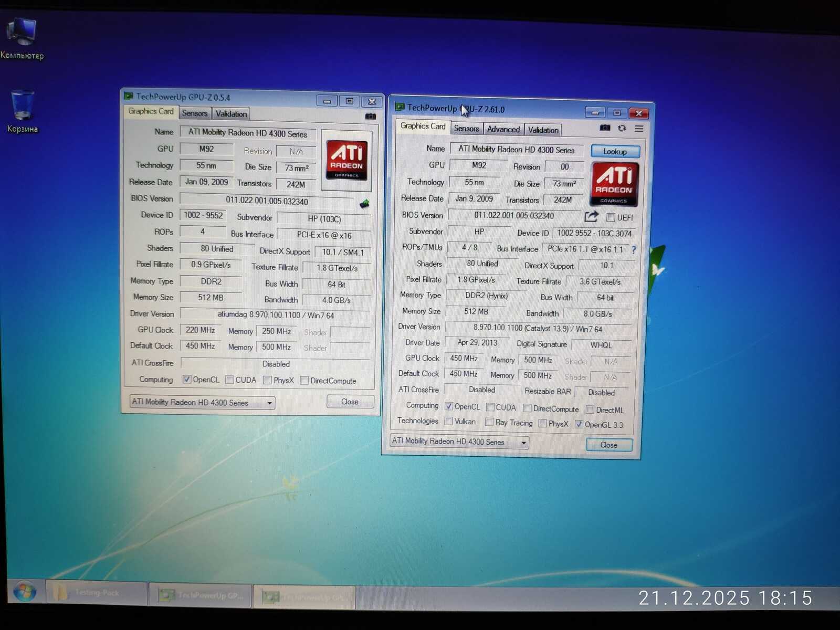Toggle PhysX checkbox in GPU-Z 0.5.4
The width and height of the screenshot is (840, 630).
267,380
